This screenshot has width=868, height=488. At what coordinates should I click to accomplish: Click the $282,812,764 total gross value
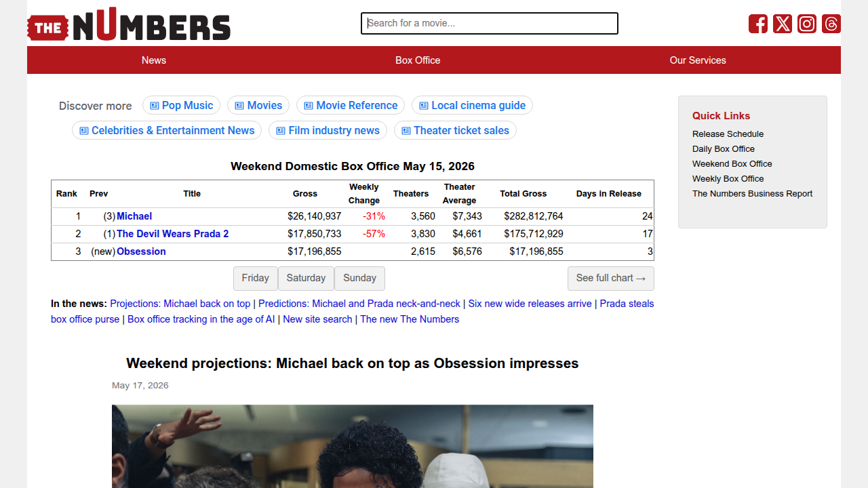tap(534, 216)
